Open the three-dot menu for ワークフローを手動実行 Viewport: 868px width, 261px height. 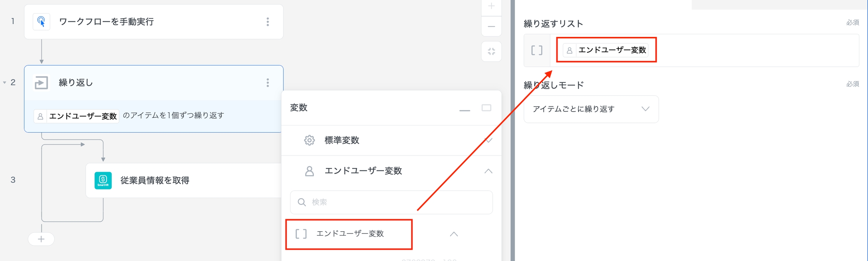click(267, 22)
